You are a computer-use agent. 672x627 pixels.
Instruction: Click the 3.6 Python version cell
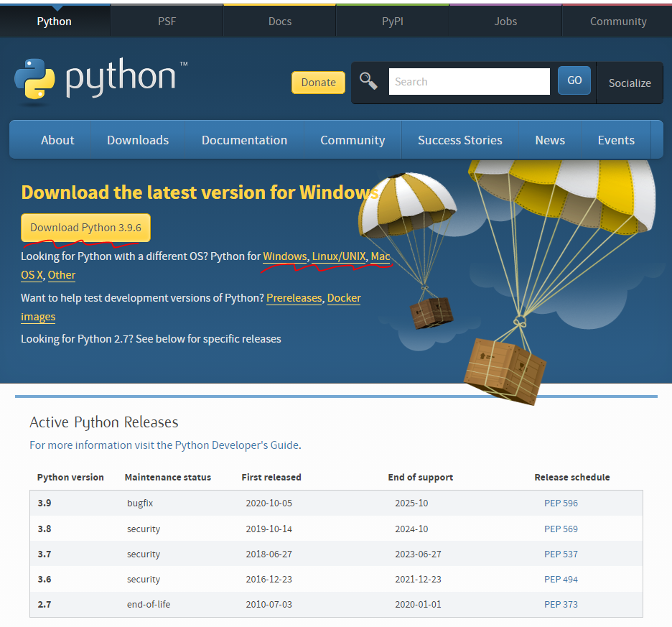coord(45,580)
